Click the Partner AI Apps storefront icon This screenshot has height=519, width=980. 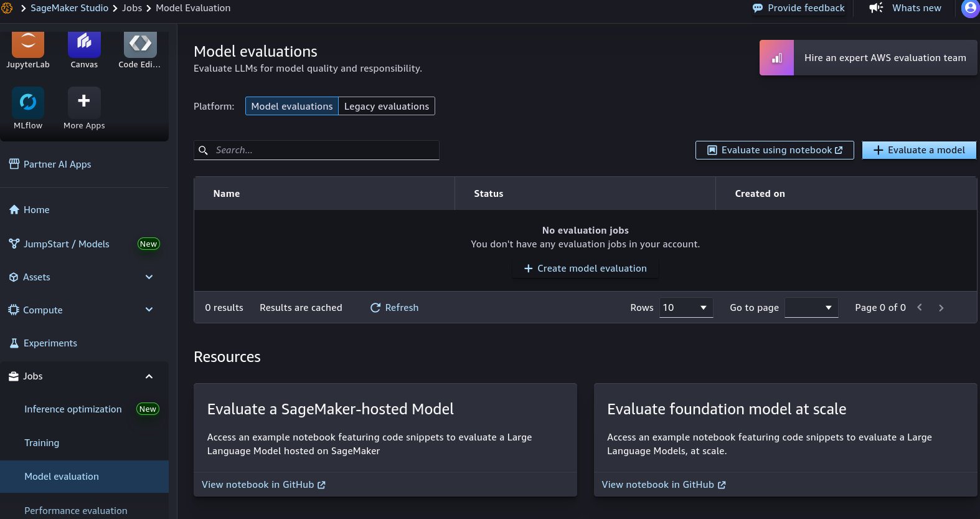(14, 164)
